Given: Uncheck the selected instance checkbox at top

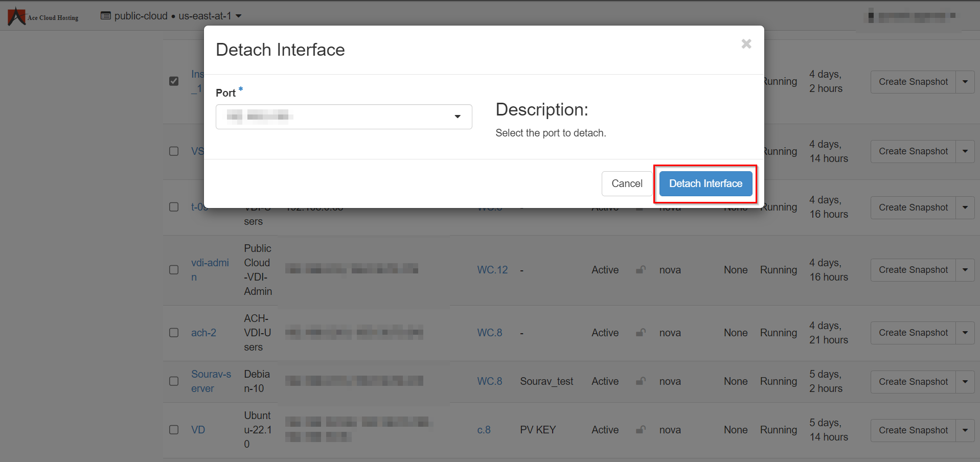Looking at the screenshot, I should pos(173,81).
